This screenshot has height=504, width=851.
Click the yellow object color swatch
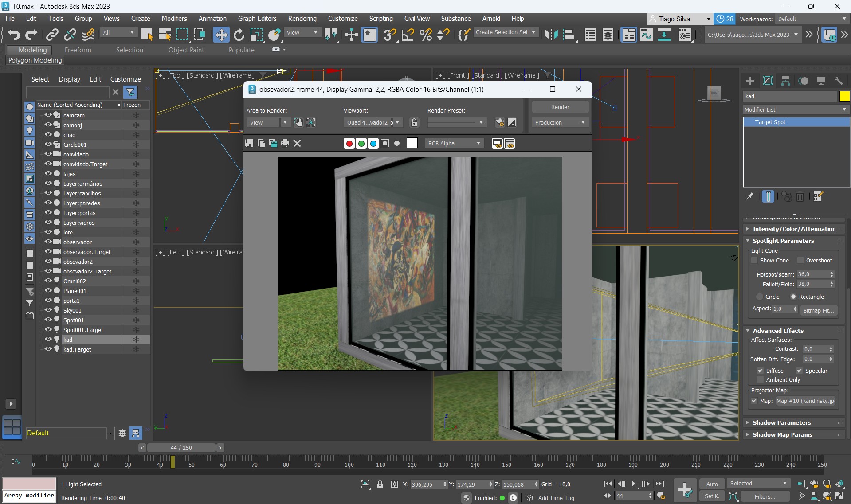coord(844,96)
